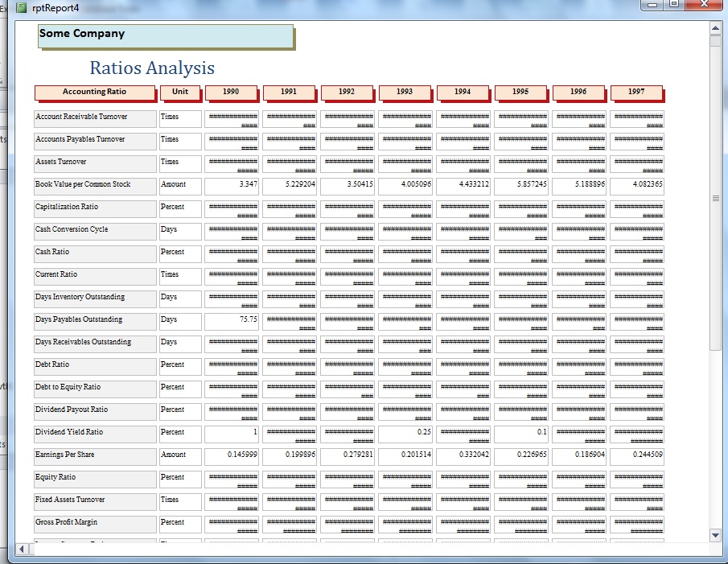This screenshot has height=564, width=728.
Task: Click the 0.145999 Earnings Per Share value
Action: click(231, 456)
